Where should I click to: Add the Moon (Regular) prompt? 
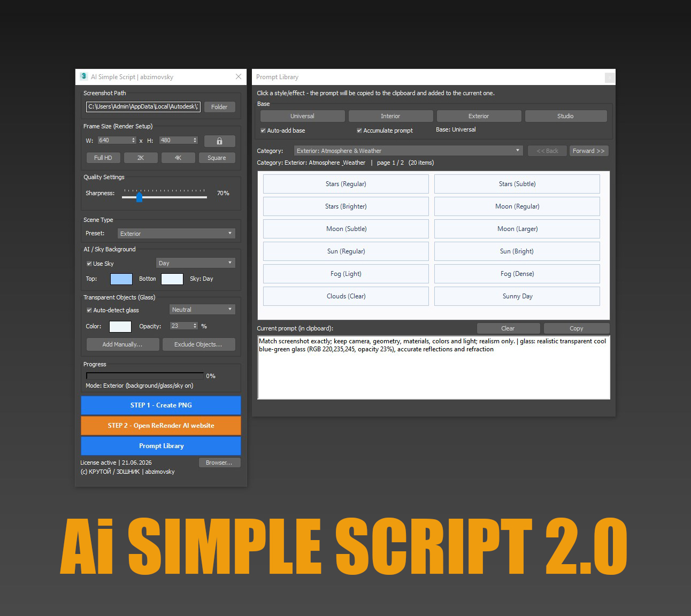517,206
